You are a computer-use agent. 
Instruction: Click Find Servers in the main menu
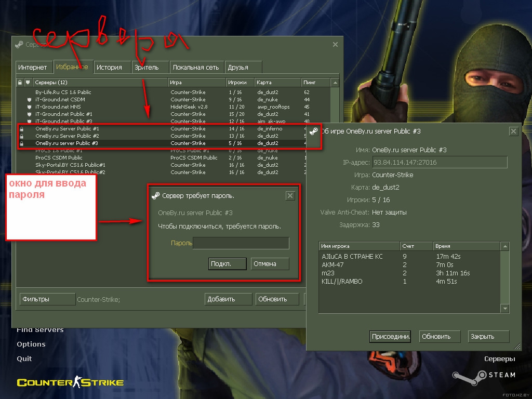pyautogui.click(x=40, y=330)
